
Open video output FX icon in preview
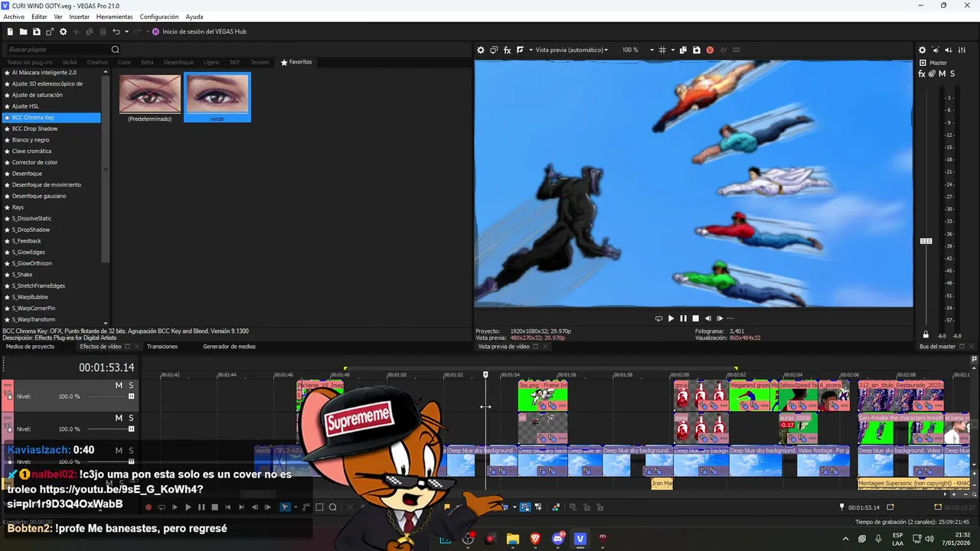click(507, 50)
